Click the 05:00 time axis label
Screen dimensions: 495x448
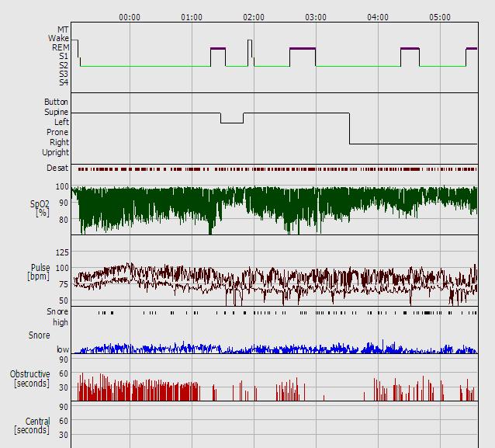point(440,17)
